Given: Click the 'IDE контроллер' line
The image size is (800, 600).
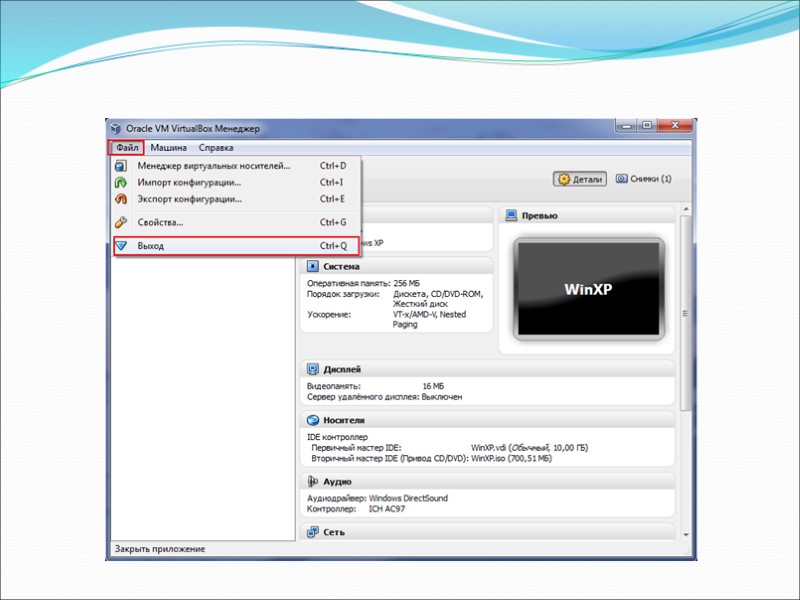Looking at the screenshot, I should click(337, 437).
